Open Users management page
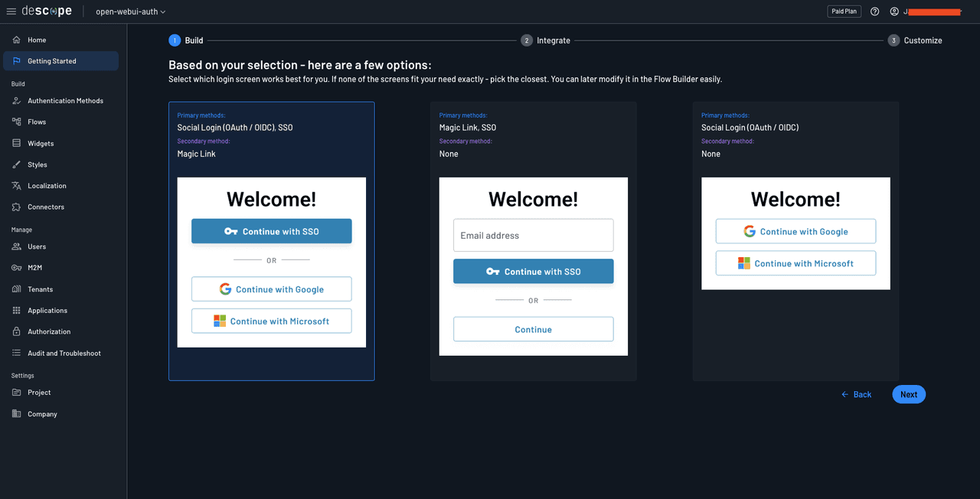Viewport: 980px width, 499px height. (34, 246)
